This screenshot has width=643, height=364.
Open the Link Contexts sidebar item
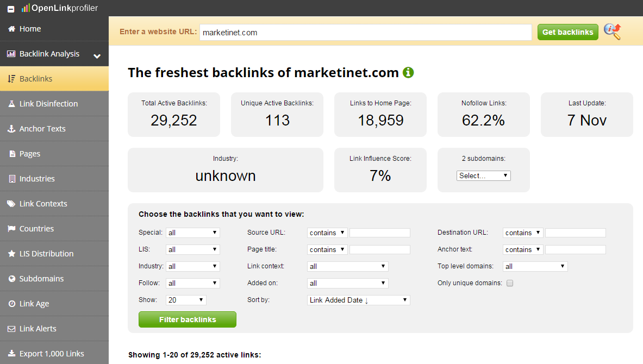(54, 204)
